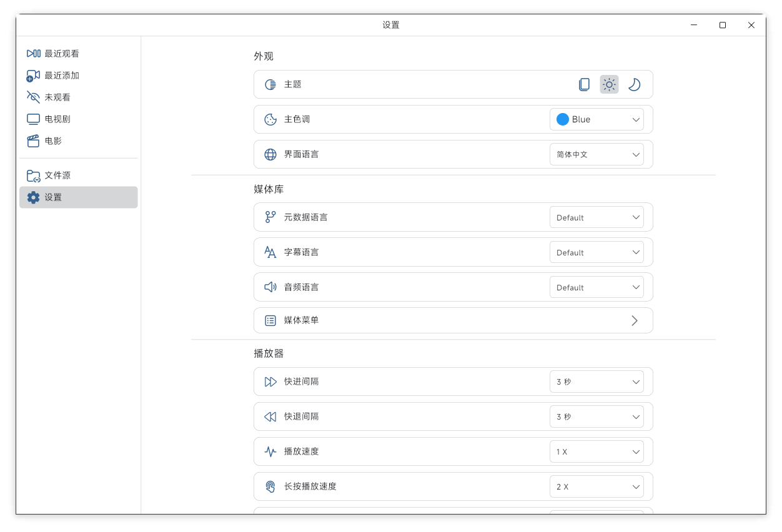Open the 长按播放速度 2 X dropdown
The height and width of the screenshot is (532, 782).
[596, 486]
